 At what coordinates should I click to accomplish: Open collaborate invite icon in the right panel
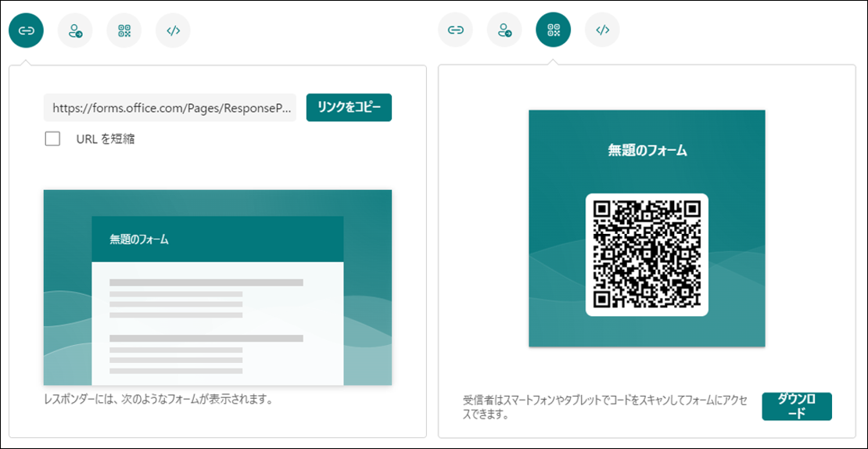pyautogui.click(x=504, y=30)
